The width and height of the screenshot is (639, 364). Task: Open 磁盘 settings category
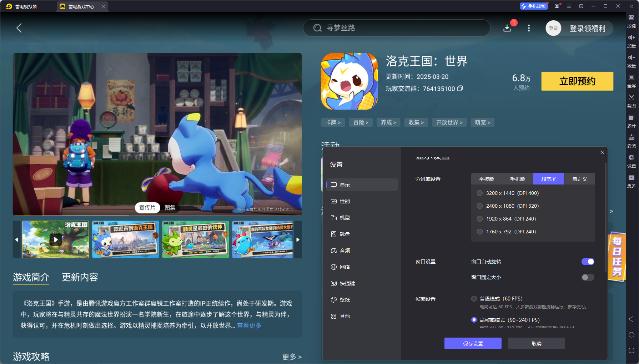362,234
